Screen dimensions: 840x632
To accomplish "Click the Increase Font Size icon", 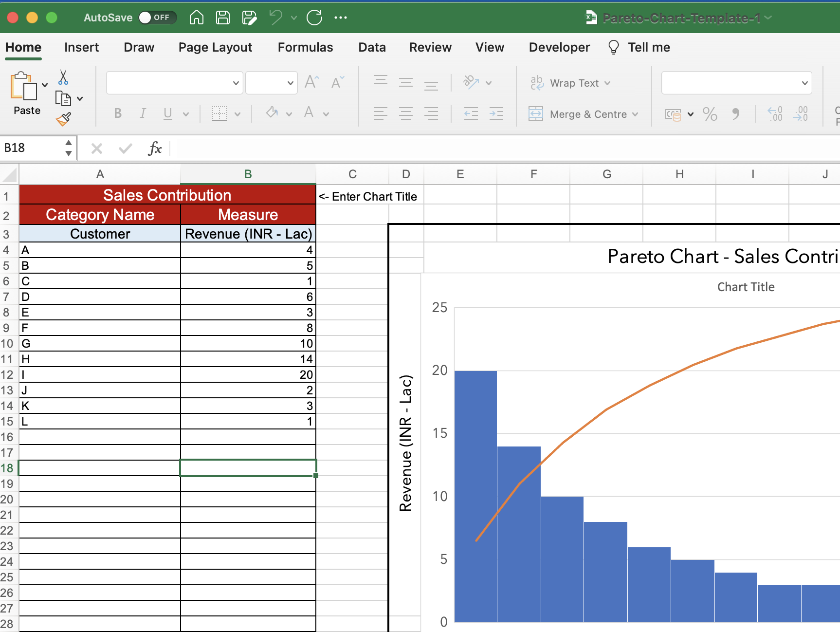I will (x=311, y=82).
